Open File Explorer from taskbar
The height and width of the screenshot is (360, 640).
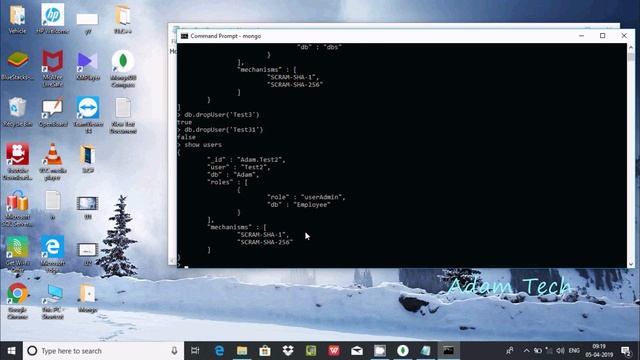click(x=242, y=351)
